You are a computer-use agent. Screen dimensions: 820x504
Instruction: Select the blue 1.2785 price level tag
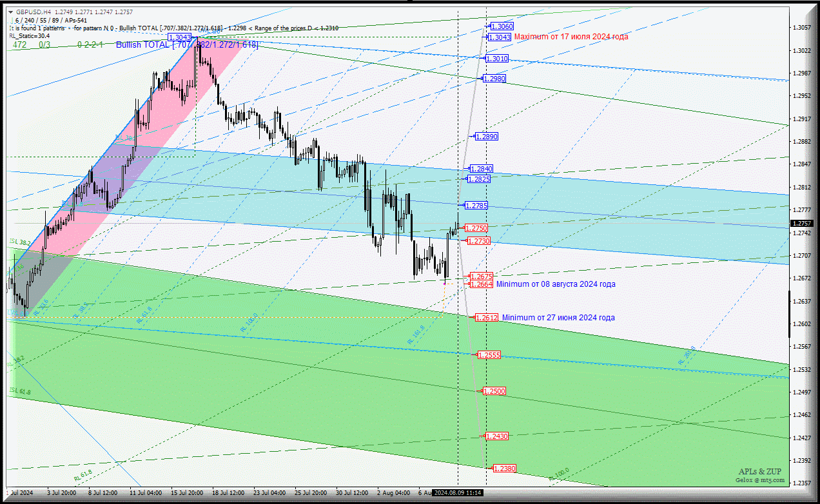pos(476,206)
